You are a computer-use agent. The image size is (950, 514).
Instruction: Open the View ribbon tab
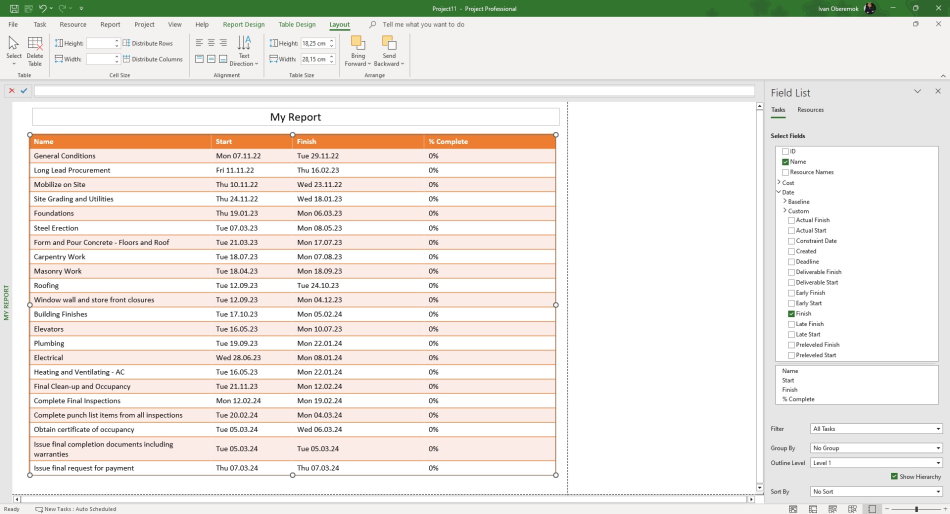pos(174,24)
